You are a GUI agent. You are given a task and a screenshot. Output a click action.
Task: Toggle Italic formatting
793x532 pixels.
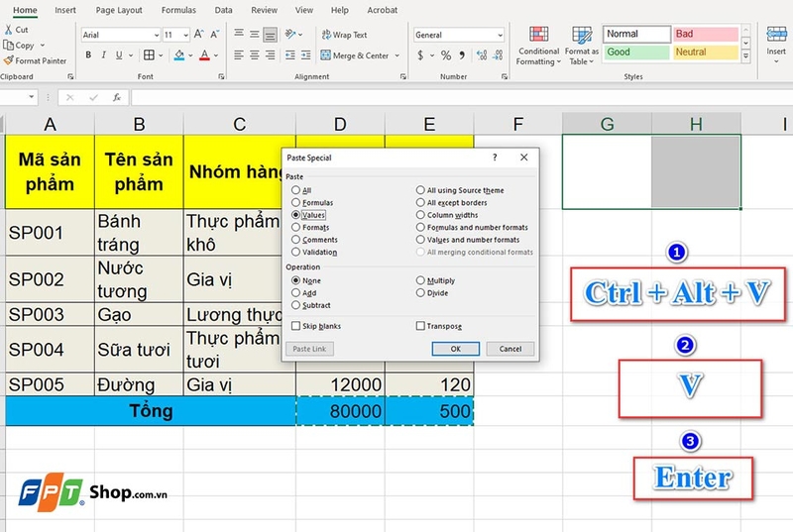pos(104,55)
